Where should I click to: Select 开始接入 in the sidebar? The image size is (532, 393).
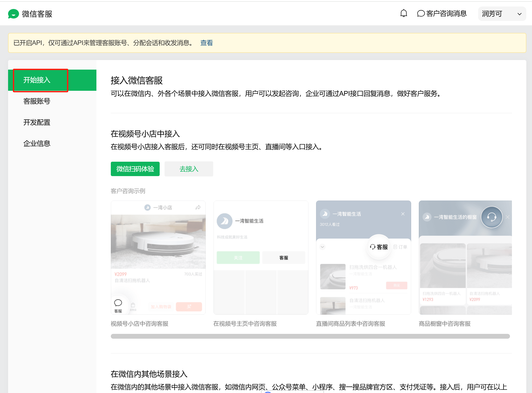click(x=52, y=80)
